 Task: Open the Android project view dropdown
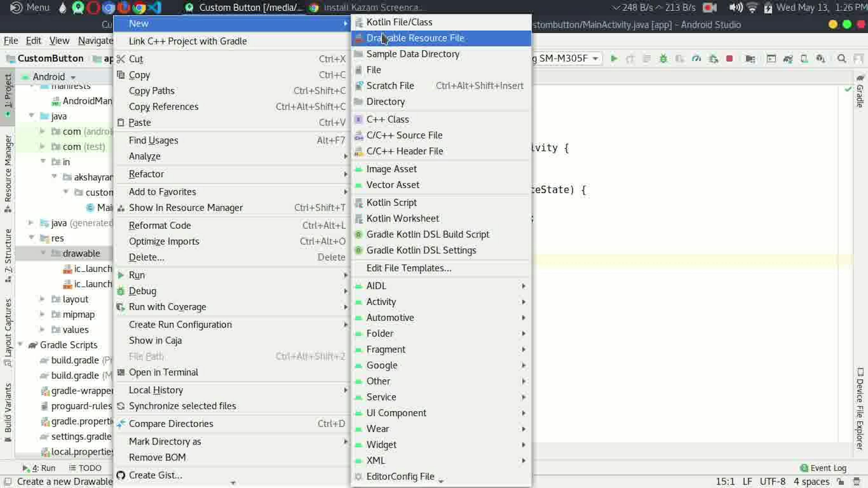[49, 77]
